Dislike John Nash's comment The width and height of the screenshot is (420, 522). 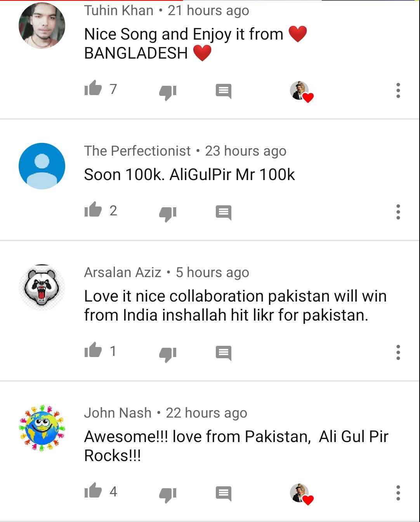point(168,494)
